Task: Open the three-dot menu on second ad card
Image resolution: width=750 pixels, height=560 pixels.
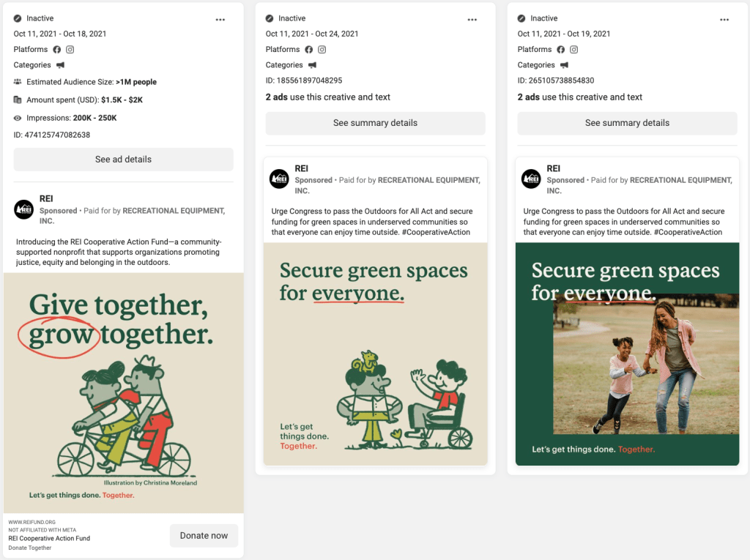Action: 472,20
